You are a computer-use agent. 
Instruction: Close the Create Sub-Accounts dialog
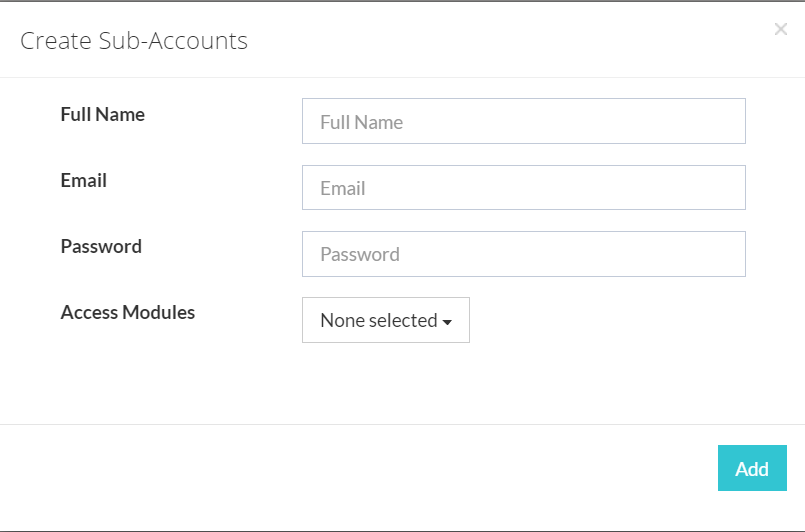(781, 30)
